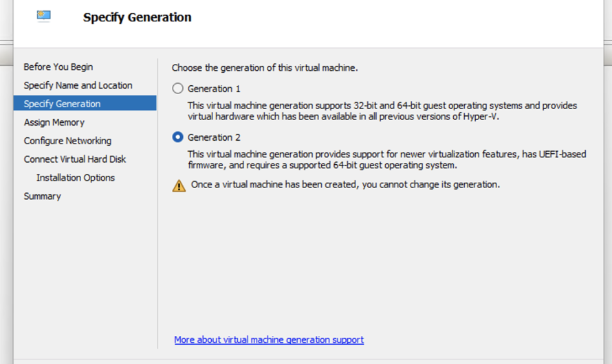Click the Choose the generation instruction text
Viewport: 612px width, 364px height.
pyautogui.click(x=265, y=68)
